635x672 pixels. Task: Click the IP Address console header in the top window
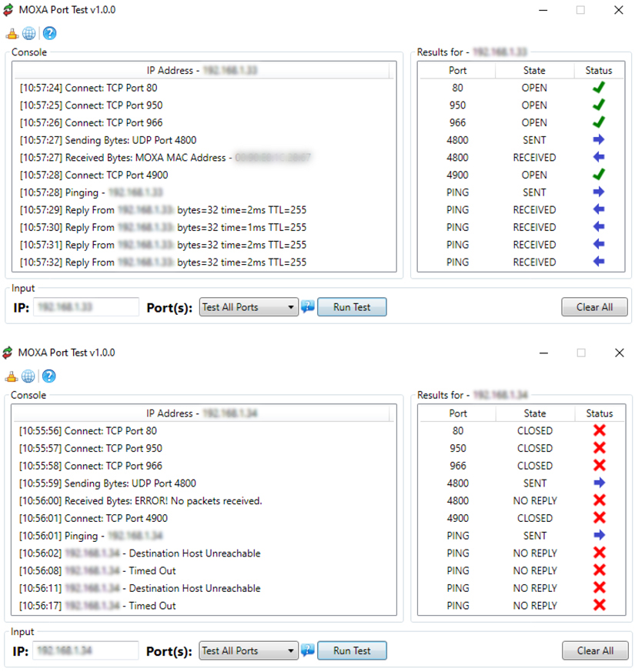202,70
